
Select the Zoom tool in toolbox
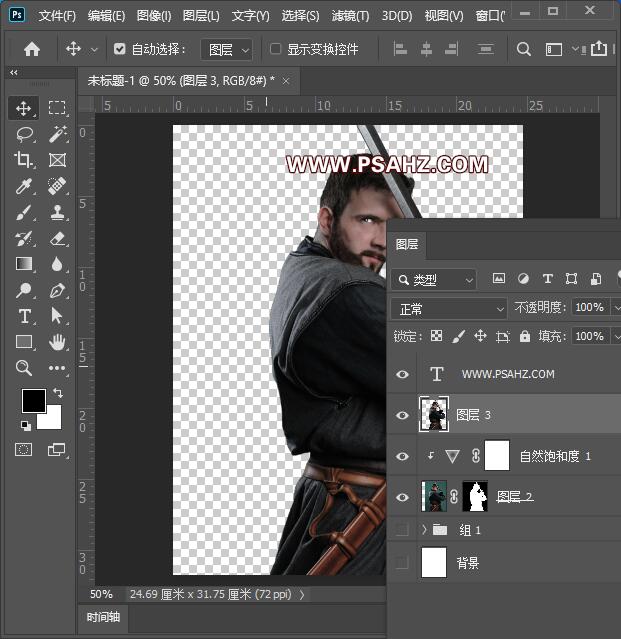tap(24, 368)
